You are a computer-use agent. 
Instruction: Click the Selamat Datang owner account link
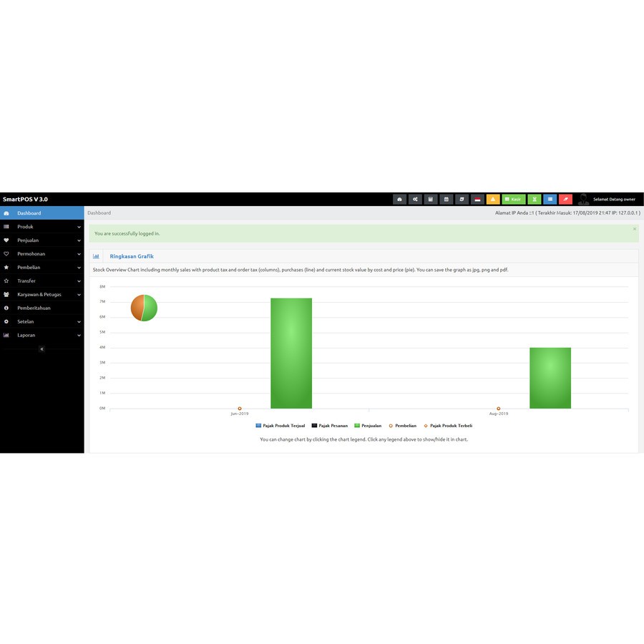[613, 199]
